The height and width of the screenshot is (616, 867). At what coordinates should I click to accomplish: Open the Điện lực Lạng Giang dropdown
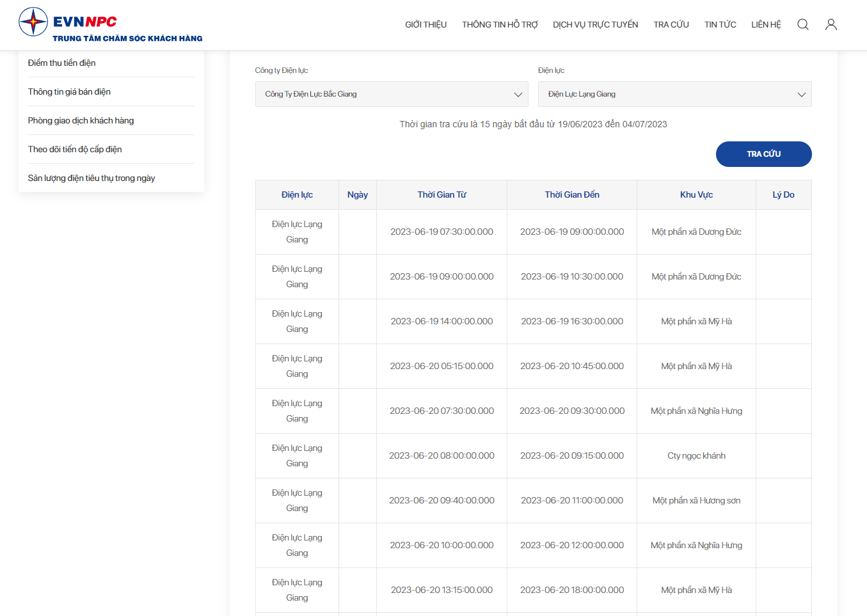(x=674, y=94)
